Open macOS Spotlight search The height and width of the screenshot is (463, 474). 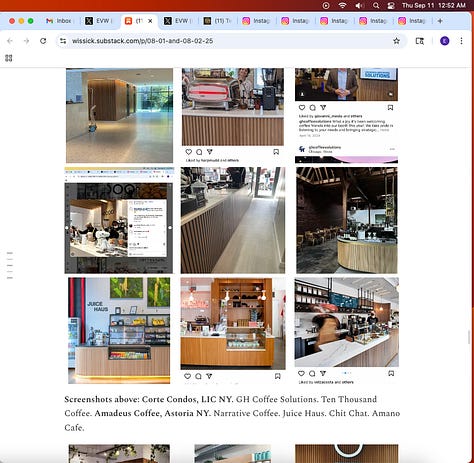[376, 5]
